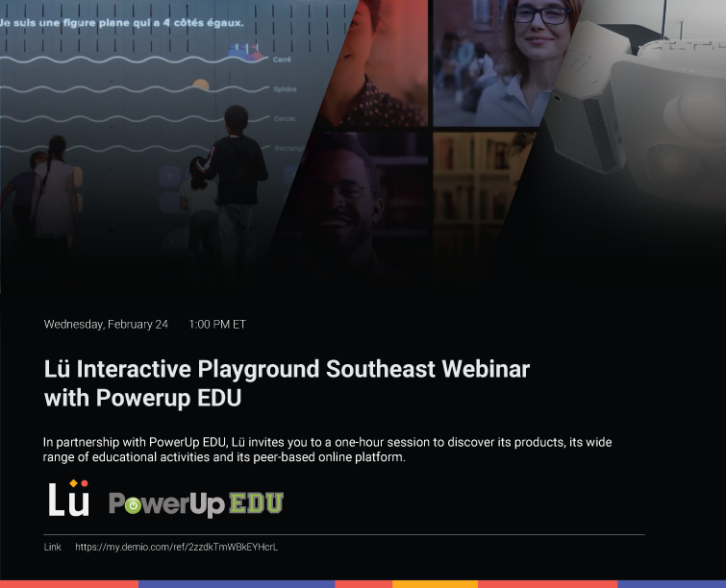This screenshot has width=726, height=588.
Task: Click the 'In partnership with PowerUp EDU' description
Action: pyautogui.click(x=327, y=450)
